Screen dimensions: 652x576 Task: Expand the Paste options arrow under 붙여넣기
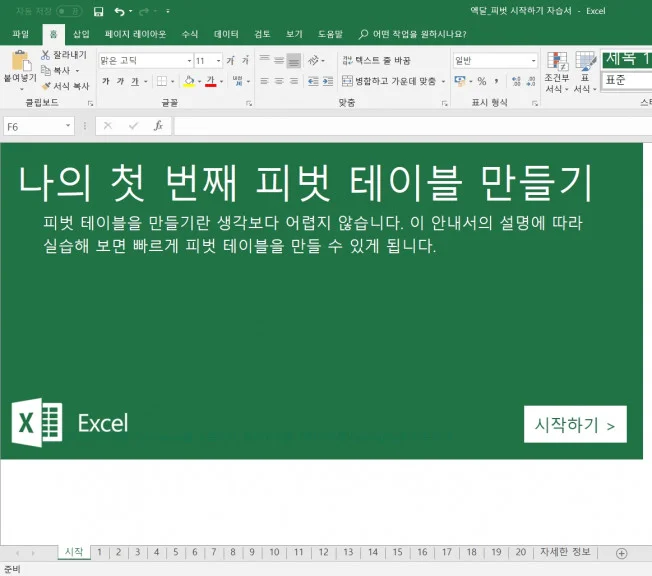[x=22, y=89]
